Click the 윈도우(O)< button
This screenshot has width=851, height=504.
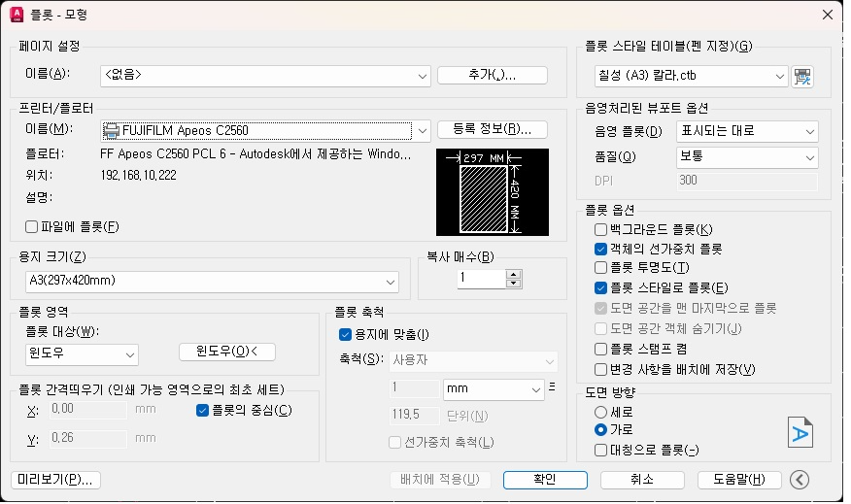coord(227,353)
